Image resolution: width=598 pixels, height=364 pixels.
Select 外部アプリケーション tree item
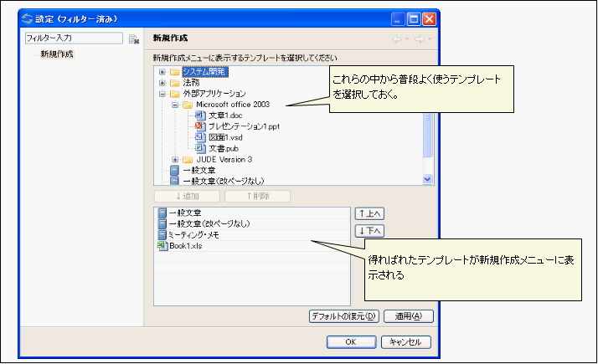(x=214, y=94)
